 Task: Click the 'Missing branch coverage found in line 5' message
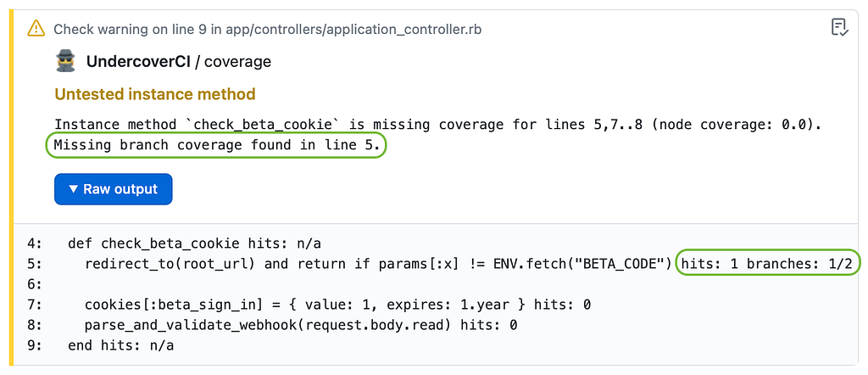point(216,146)
